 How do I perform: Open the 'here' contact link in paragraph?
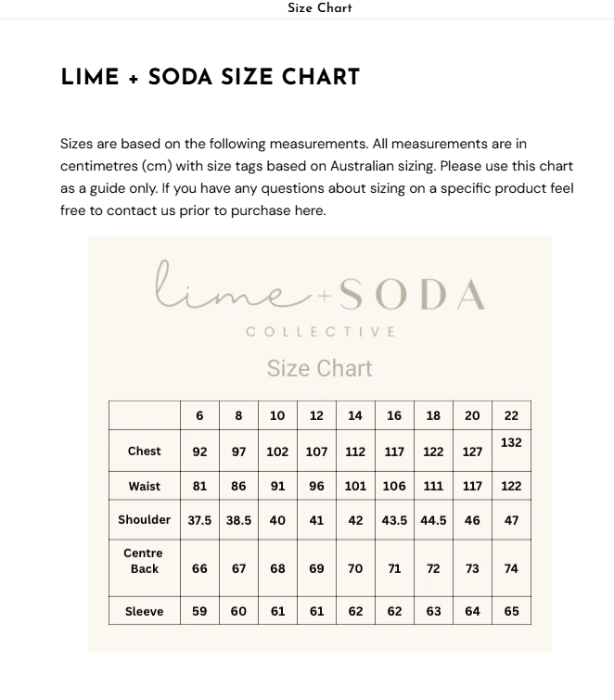310,210
